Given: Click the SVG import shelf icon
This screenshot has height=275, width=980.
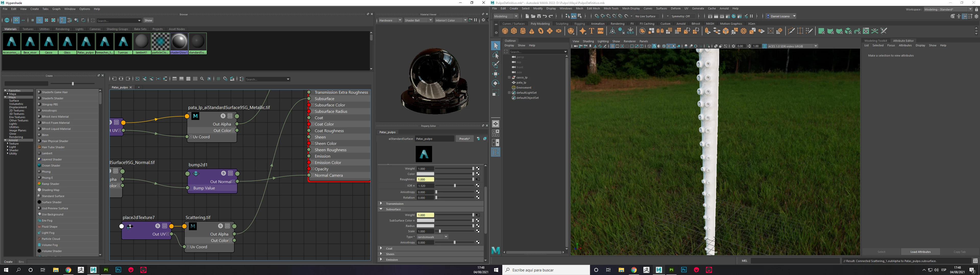Looking at the screenshot, I should [x=600, y=31].
